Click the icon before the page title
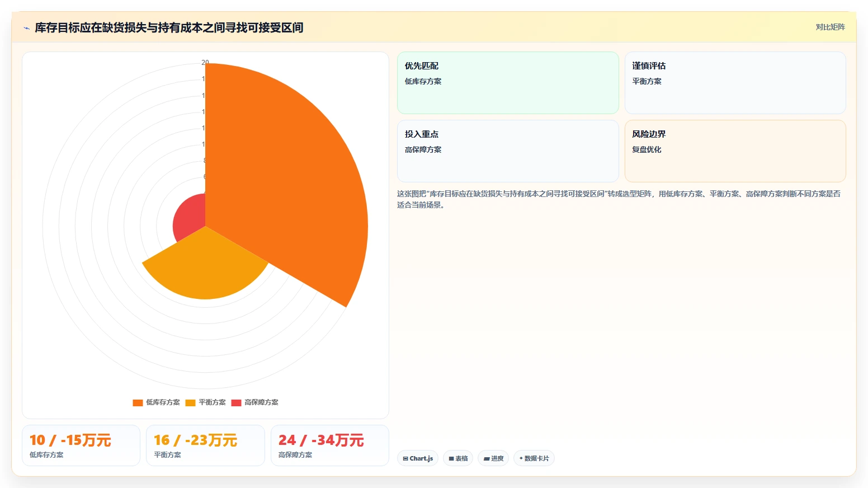 (x=26, y=28)
